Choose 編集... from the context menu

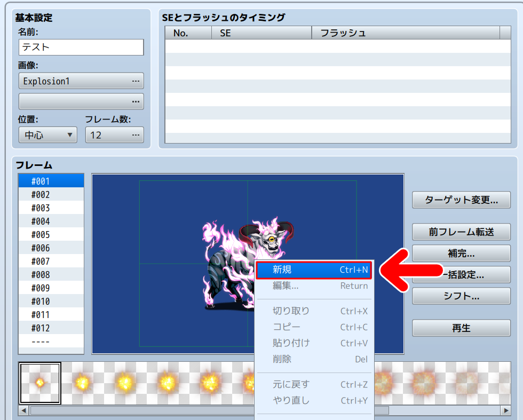[x=314, y=286]
